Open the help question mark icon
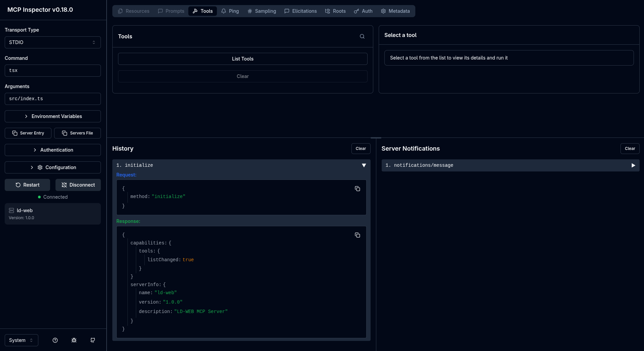 (x=55, y=340)
